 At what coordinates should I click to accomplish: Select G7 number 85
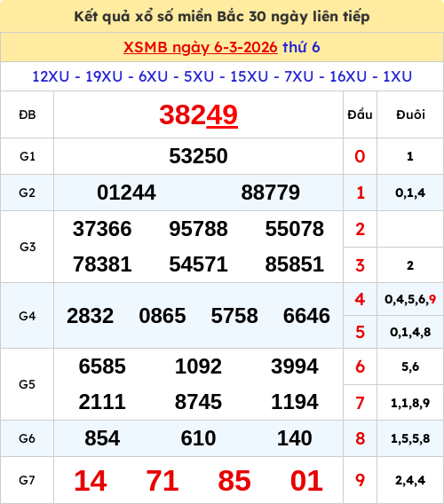point(234,481)
